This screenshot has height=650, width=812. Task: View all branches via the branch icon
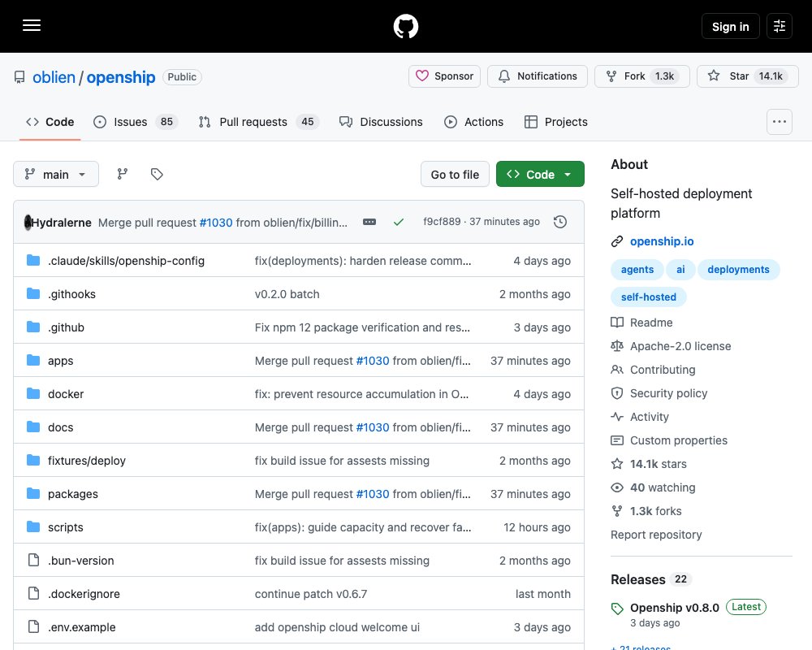tap(123, 174)
